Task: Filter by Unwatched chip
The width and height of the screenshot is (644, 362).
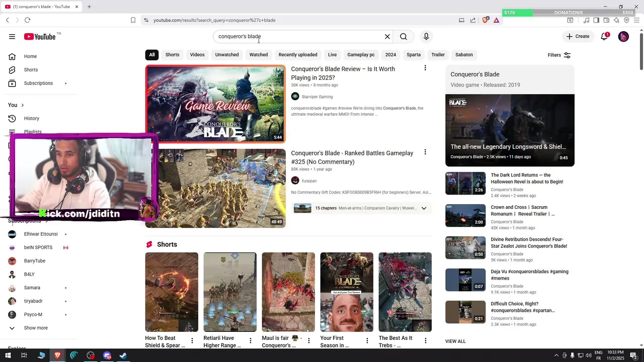Action: (227, 55)
